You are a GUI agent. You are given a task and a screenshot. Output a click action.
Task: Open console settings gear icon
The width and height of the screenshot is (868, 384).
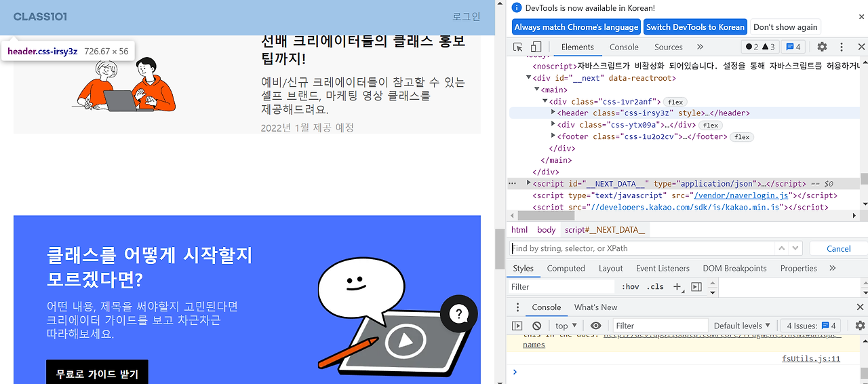point(860,326)
